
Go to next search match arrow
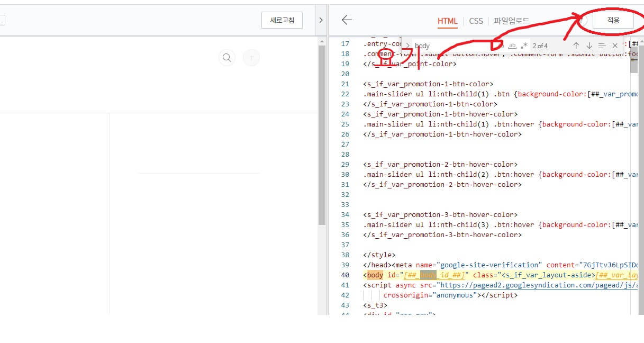tap(589, 46)
